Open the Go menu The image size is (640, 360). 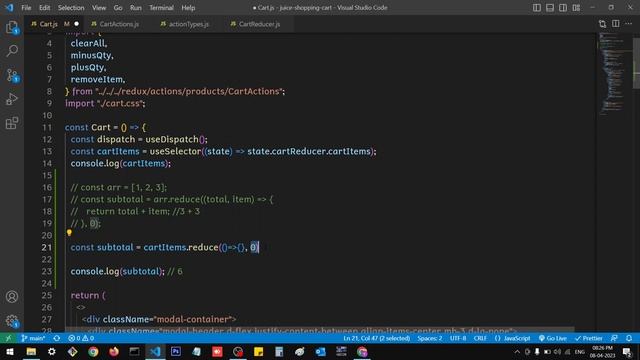coord(118,8)
